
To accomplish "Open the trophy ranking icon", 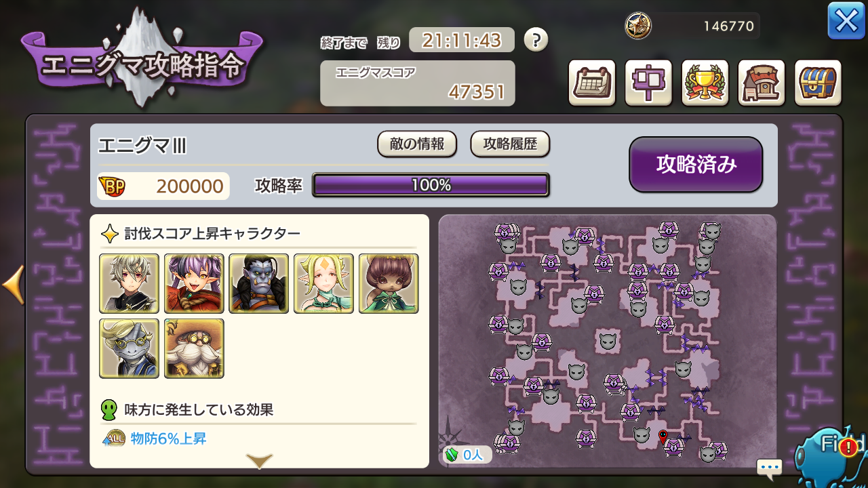I will [x=705, y=83].
